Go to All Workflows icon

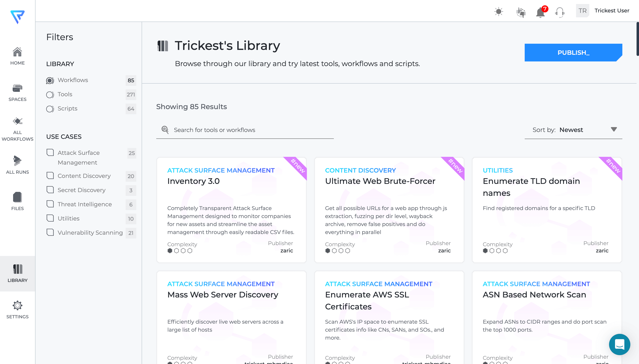point(18,121)
